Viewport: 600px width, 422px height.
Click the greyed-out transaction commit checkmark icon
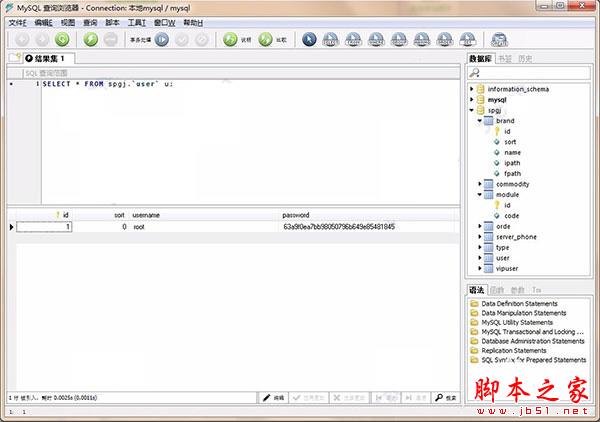tap(182, 39)
